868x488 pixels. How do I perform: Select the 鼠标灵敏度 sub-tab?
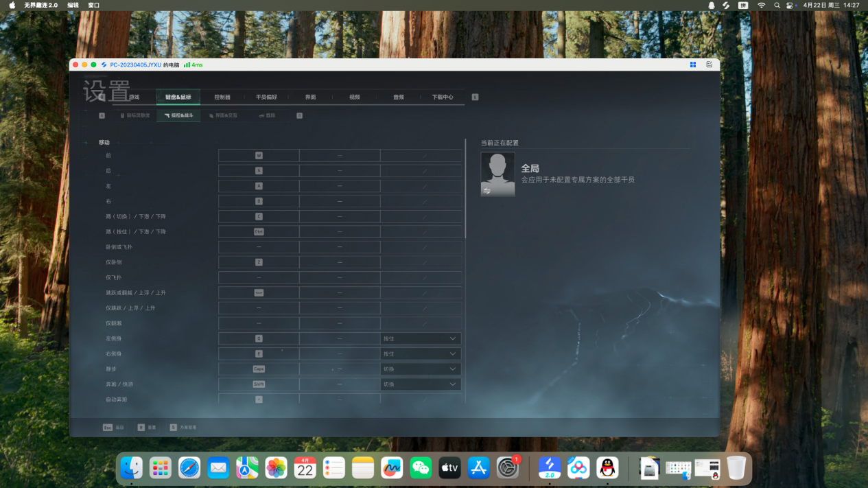[x=134, y=116]
